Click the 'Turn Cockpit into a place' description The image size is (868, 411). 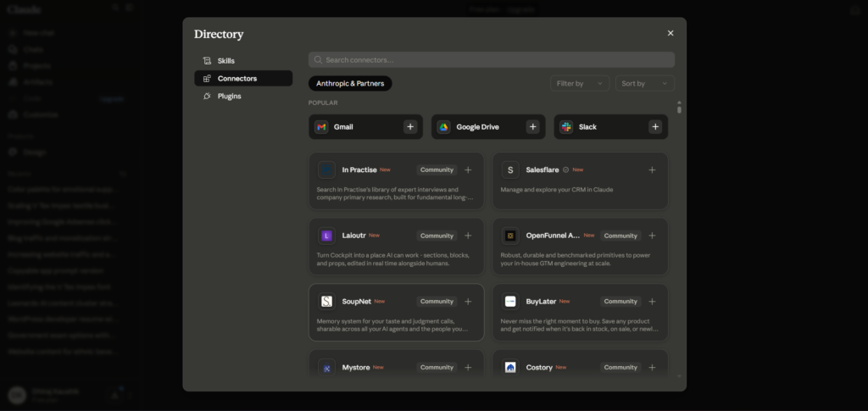[x=393, y=259]
